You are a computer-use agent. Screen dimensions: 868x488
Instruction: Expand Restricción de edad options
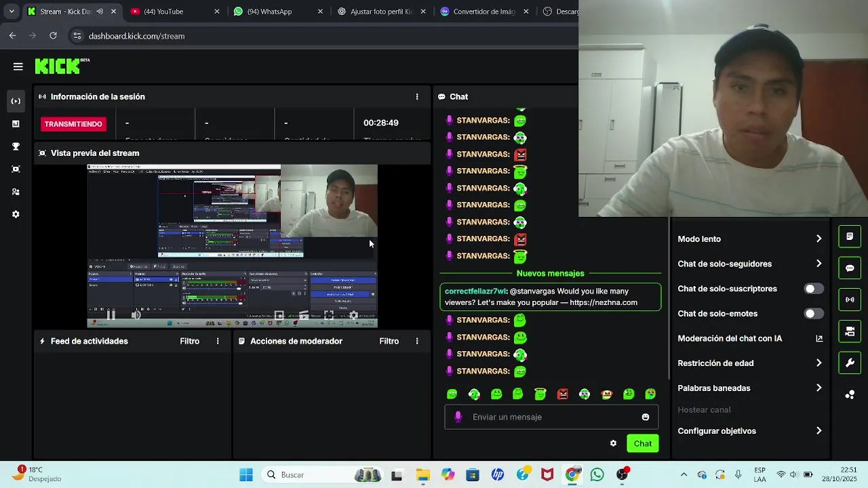(x=750, y=363)
